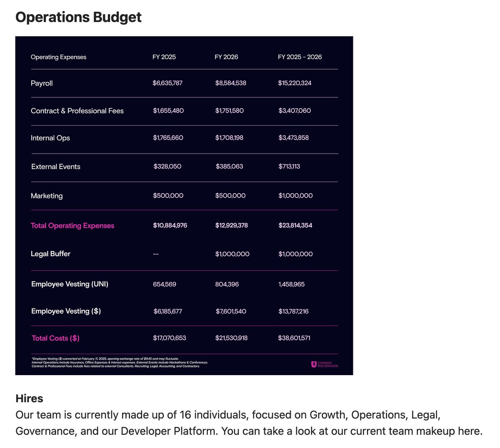Click the Internal Ops row label
Screen dimensions: 500x448
[x=50, y=138]
